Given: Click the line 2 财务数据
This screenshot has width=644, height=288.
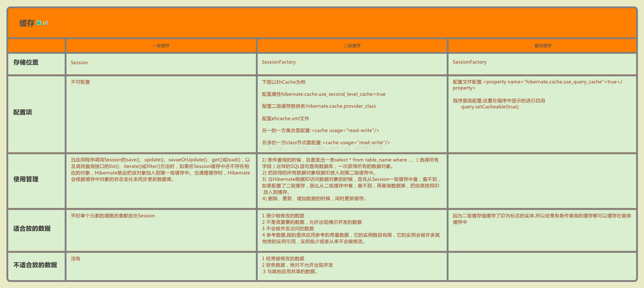Looking at the screenshot, I should pos(297,265).
